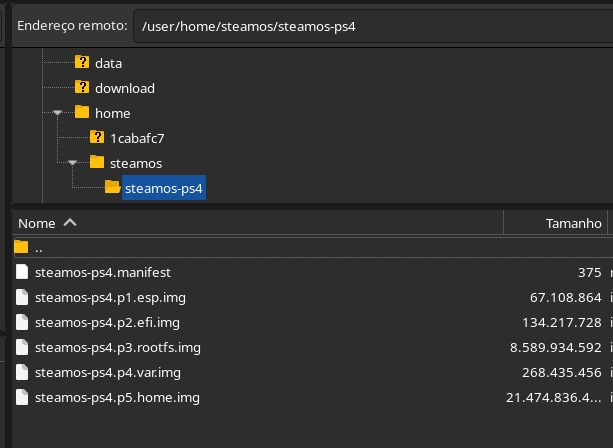The image size is (613, 448).
Task: Click size value 268.435.456
Action: [562, 373]
